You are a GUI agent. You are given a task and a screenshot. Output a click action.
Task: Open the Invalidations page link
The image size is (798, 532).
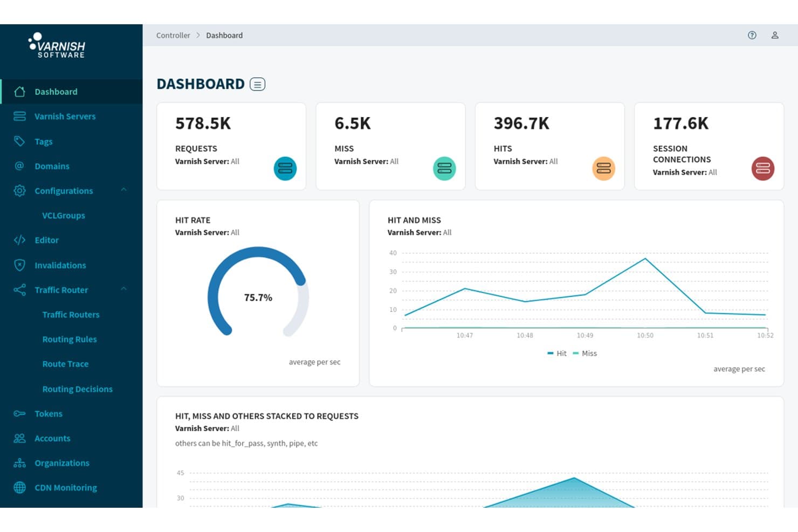click(x=60, y=265)
